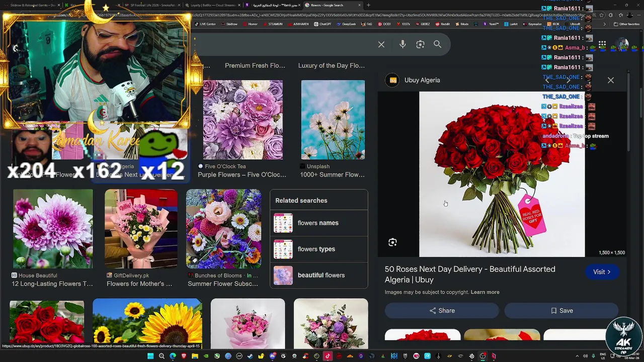Open LIVE Center bookmark
Image resolution: width=644 pixels, height=362 pixels.
coord(206,24)
